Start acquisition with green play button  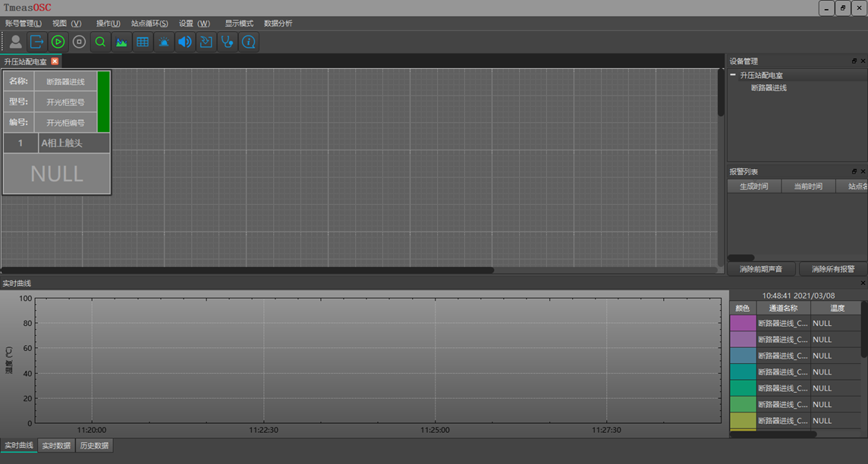coord(58,42)
